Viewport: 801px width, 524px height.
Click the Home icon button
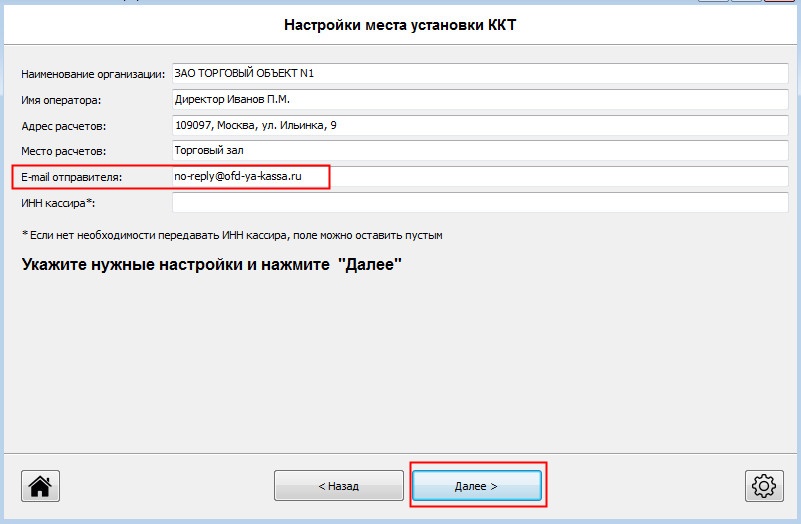[40, 486]
